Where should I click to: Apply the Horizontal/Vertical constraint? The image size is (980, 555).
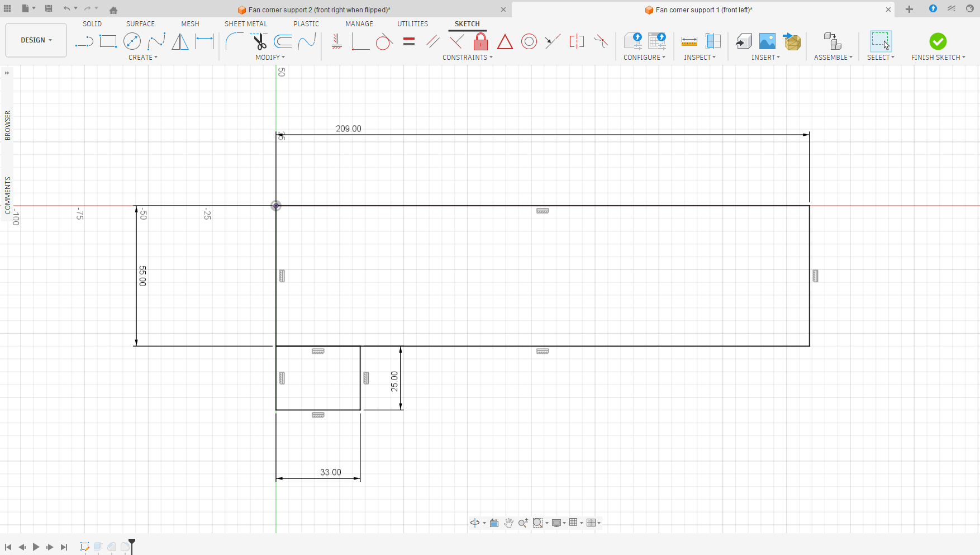point(336,41)
